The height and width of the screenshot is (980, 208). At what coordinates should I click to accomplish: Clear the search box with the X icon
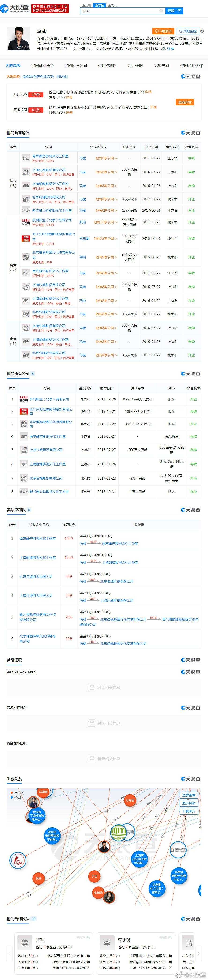(161, 11)
